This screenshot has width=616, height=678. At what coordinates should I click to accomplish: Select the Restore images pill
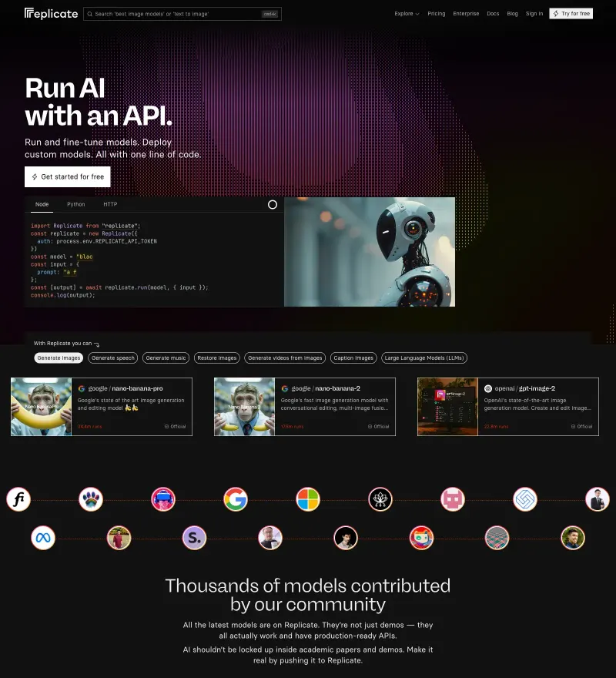[217, 358]
